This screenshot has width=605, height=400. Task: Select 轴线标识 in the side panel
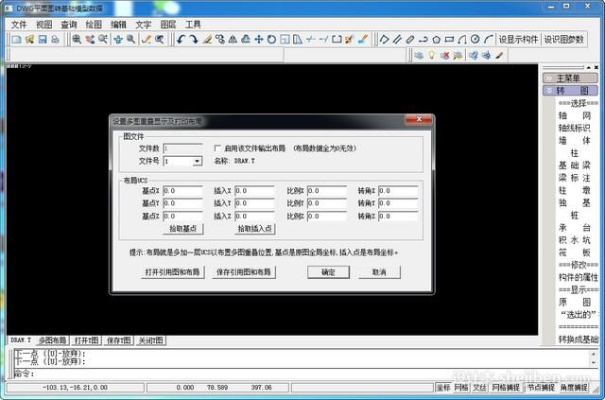tap(574, 128)
